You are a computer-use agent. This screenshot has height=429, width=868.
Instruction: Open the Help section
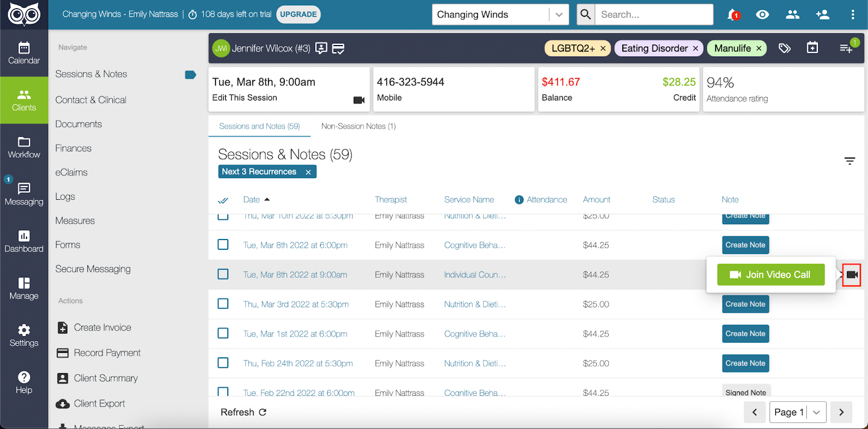click(24, 383)
